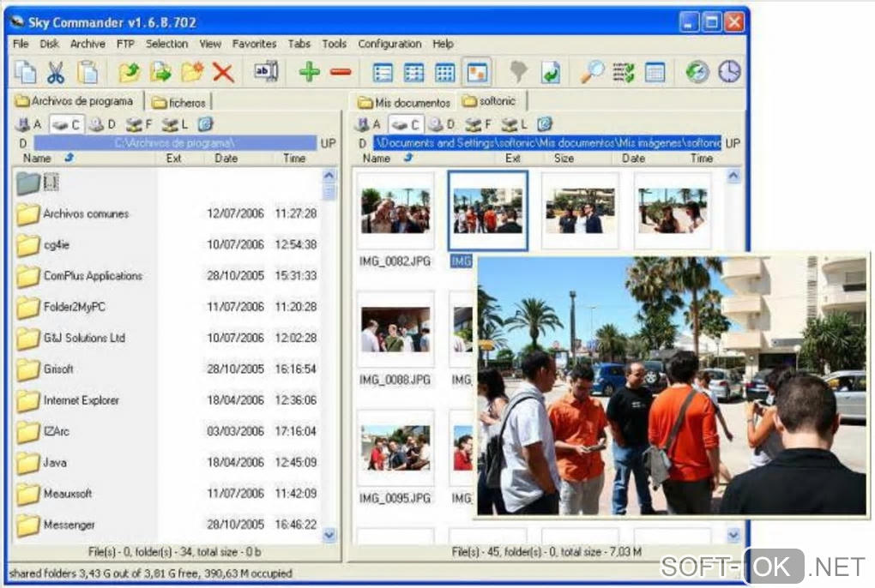Click the green return arrow toolbar icon

pyautogui.click(x=551, y=73)
